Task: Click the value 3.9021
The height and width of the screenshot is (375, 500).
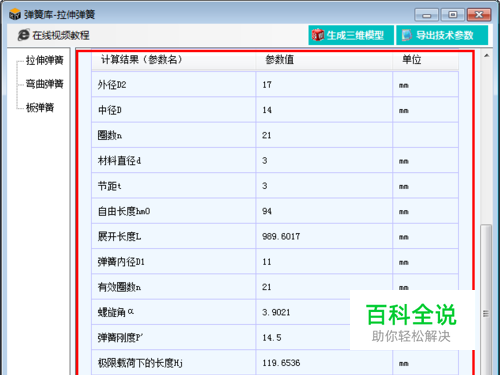Action: click(x=276, y=312)
